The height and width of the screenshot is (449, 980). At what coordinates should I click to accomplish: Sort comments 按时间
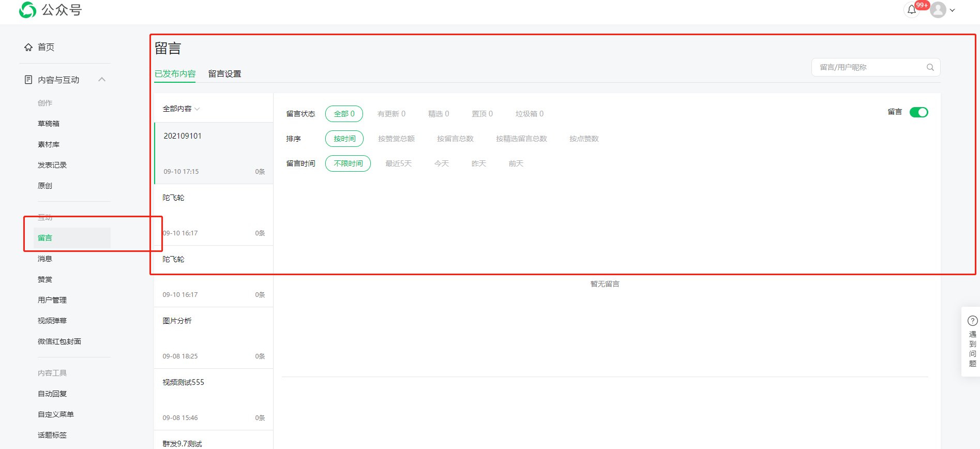[x=344, y=139]
